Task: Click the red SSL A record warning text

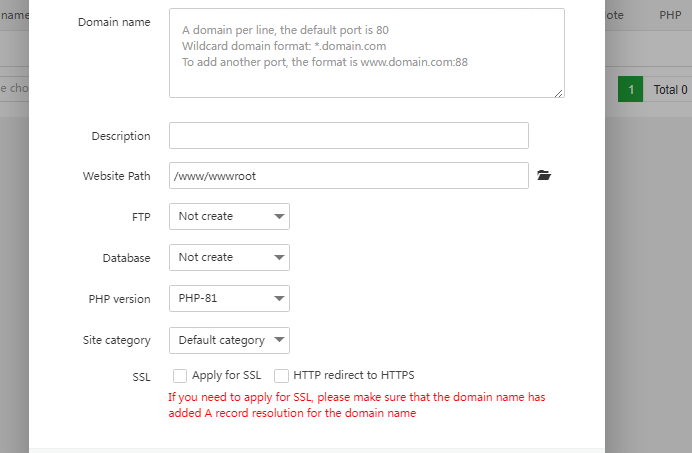Action: (357, 405)
